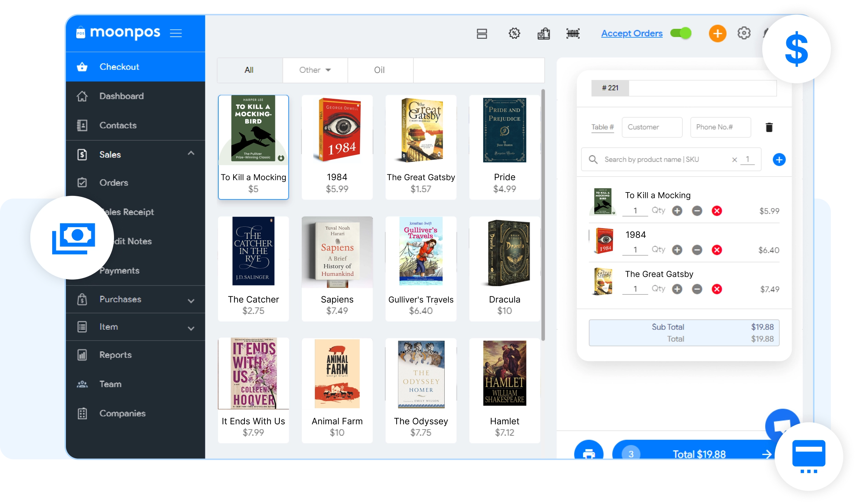Open the list view layout icon

point(482,34)
